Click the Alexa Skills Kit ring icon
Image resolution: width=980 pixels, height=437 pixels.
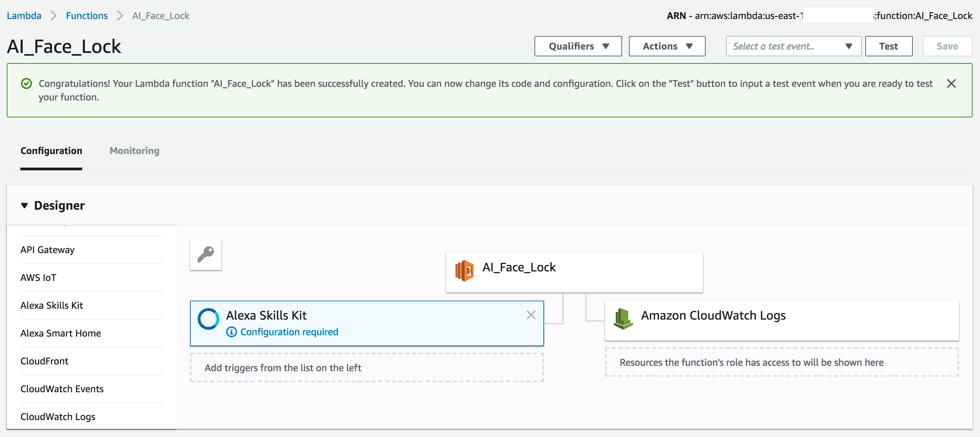[208, 319]
